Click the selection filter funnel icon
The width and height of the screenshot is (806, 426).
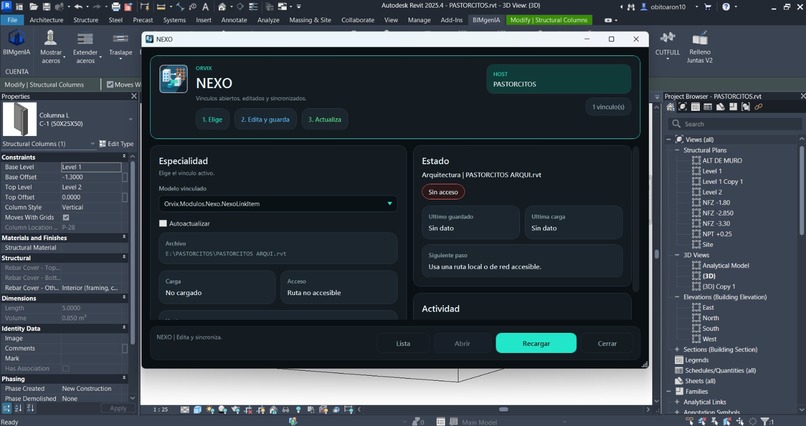click(x=765, y=421)
